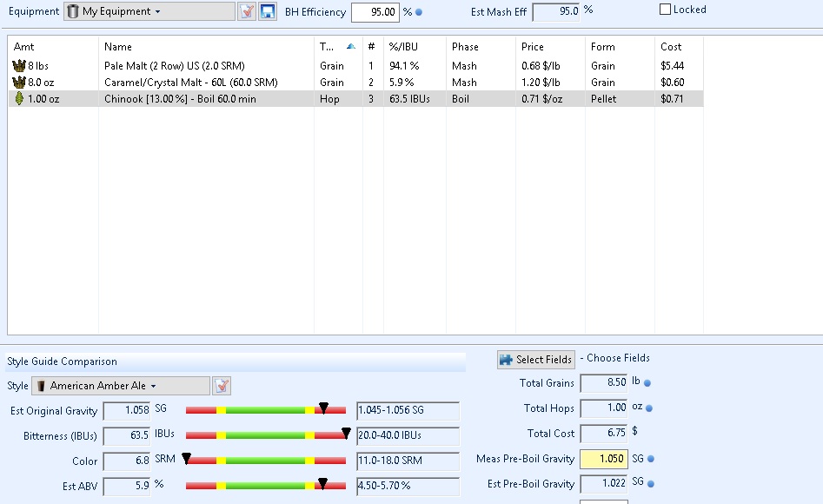Image resolution: width=823 pixels, height=504 pixels.
Task: Click the Color value field showing 6.8
Action: tap(127, 461)
